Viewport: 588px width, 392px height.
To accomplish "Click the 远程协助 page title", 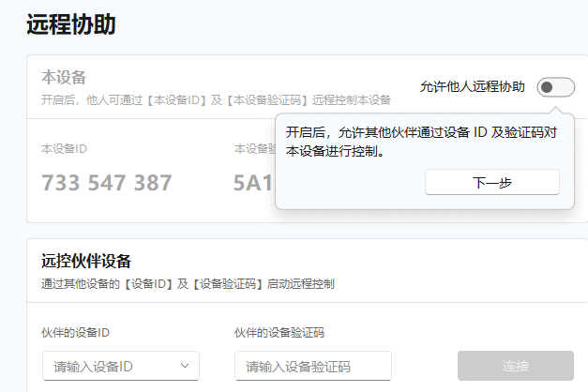I will (71, 24).
